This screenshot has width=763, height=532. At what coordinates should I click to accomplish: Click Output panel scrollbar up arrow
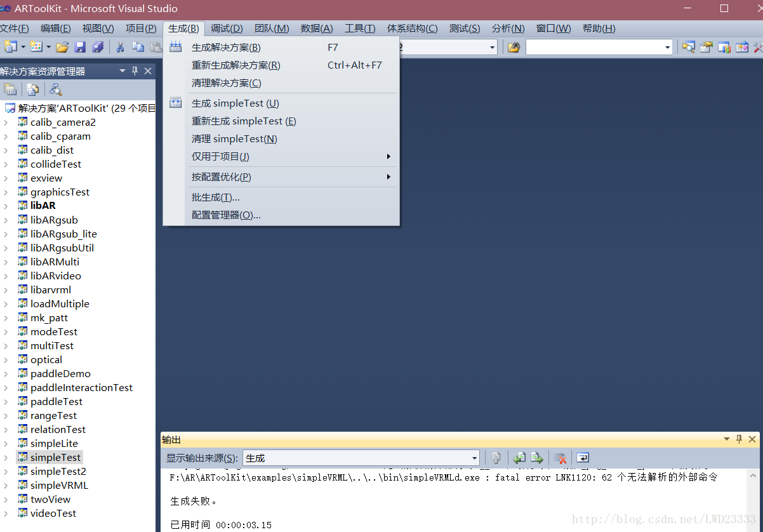[x=752, y=474]
